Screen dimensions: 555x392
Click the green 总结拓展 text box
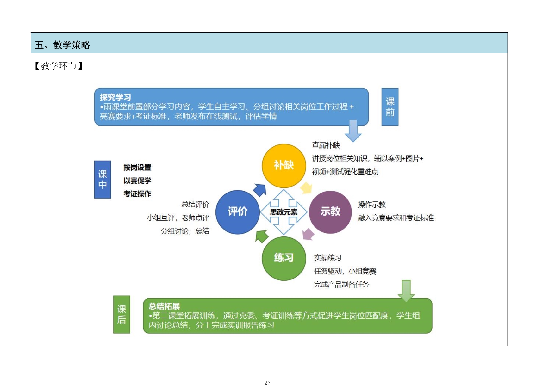click(x=287, y=315)
